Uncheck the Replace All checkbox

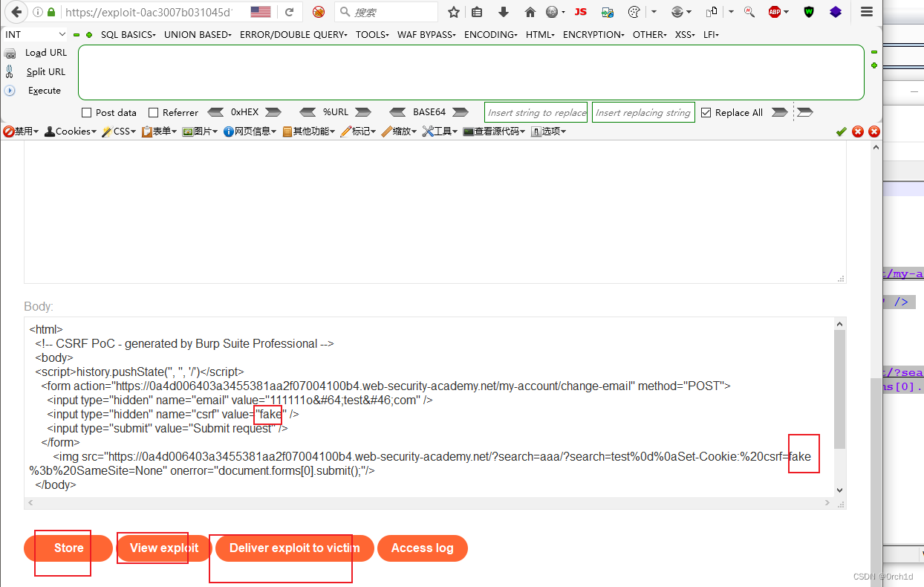tap(706, 113)
